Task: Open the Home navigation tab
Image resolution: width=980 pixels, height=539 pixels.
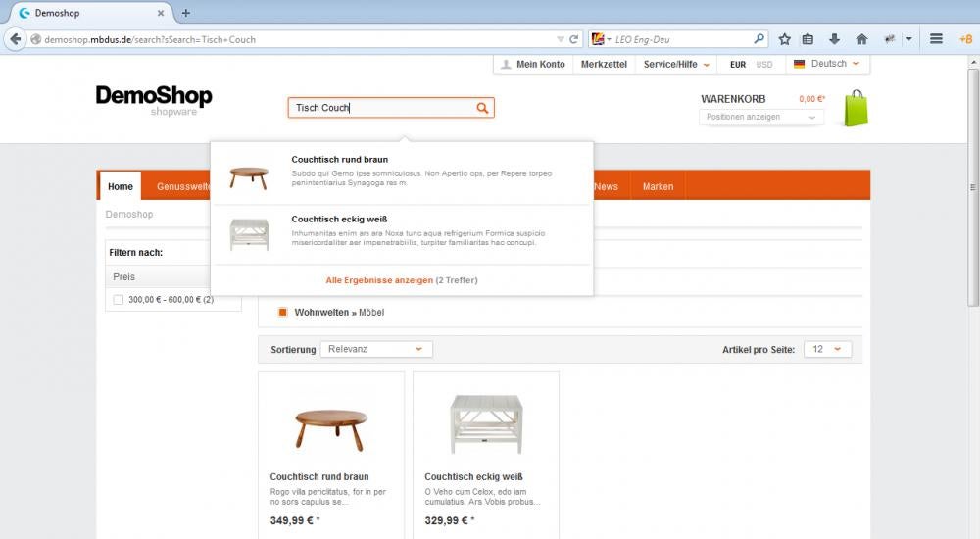Action: pyautogui.click(x=121, y=186)
